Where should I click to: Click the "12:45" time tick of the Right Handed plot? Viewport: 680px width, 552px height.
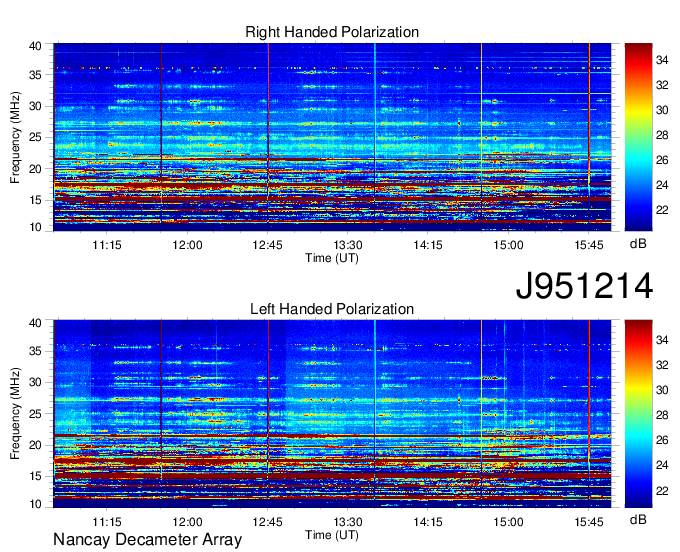tap(268, 245)
